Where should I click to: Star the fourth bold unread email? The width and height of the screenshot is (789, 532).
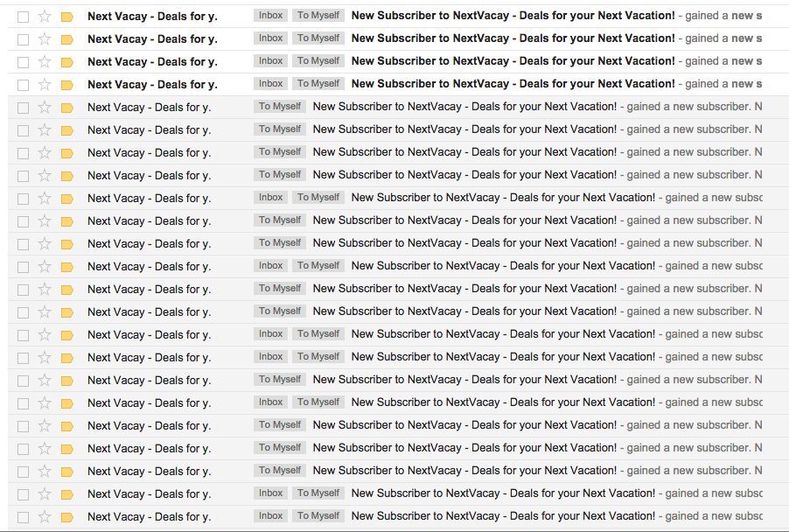click(x=45, y=85)
